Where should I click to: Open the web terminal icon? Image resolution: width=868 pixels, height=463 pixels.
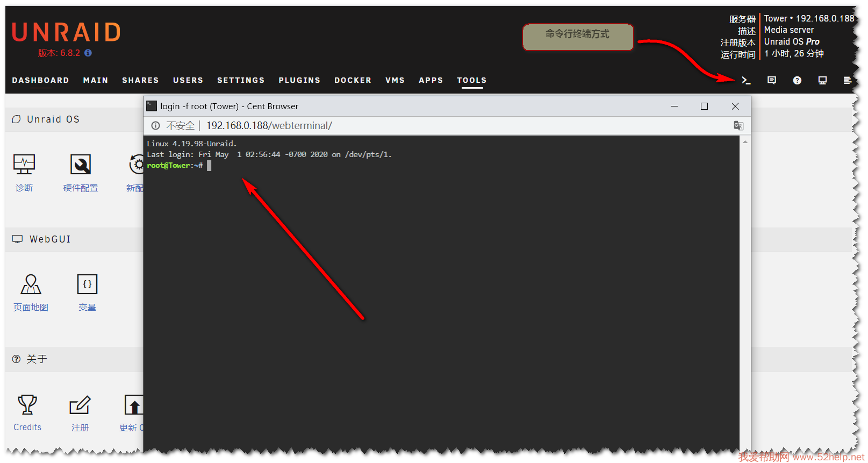click(746, 80)
